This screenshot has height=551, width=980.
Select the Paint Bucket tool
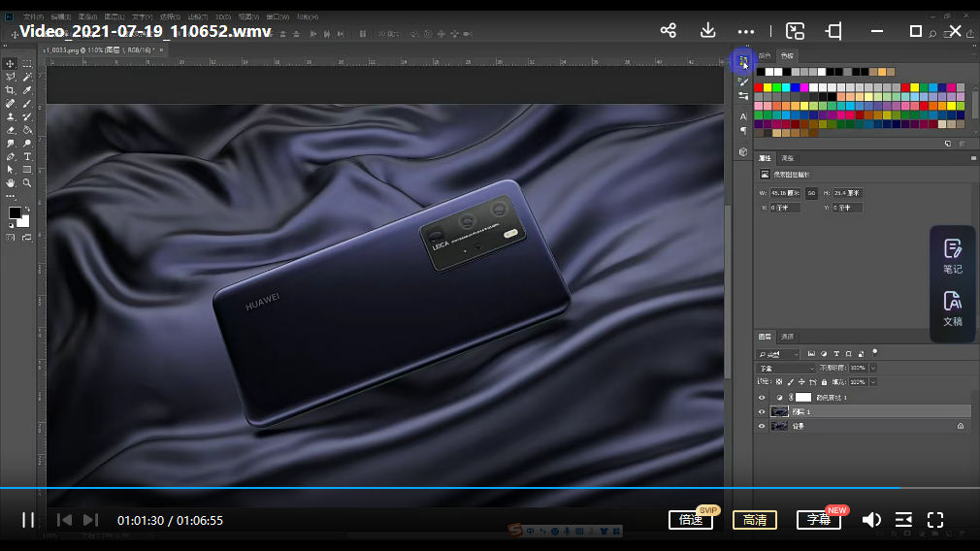(27, 130)
